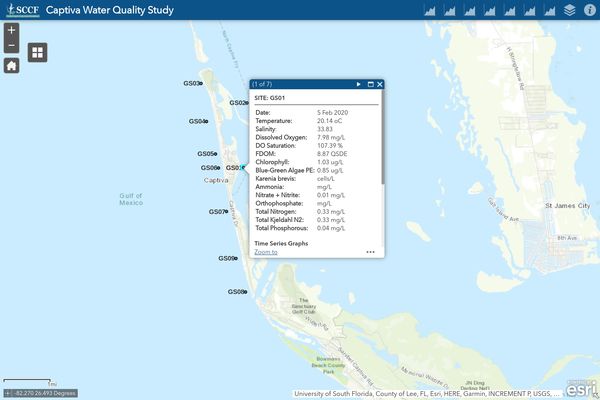The height and width of the screenshot is (400, 600).
Task: Toggle the coordinate capture button
Action: tap(8, 393)
